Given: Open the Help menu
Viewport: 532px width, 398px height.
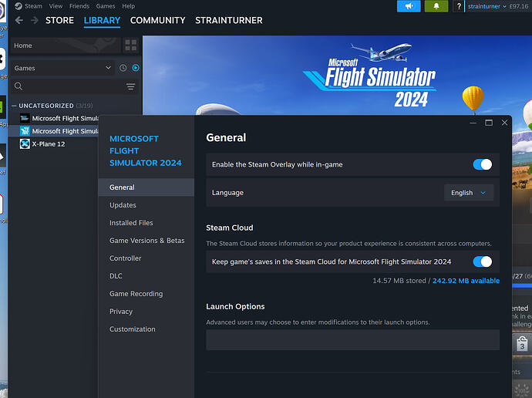Looking at the screenshot, I should (128, 6).
